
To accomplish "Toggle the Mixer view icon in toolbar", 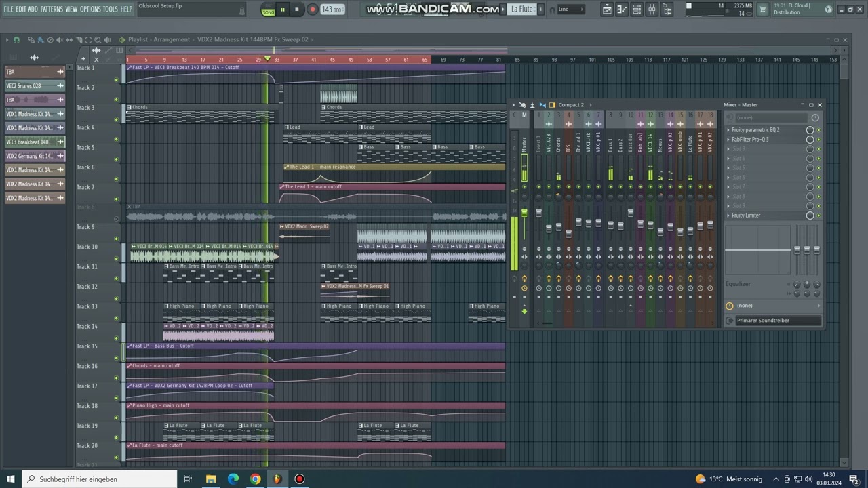I will [652, 9].
